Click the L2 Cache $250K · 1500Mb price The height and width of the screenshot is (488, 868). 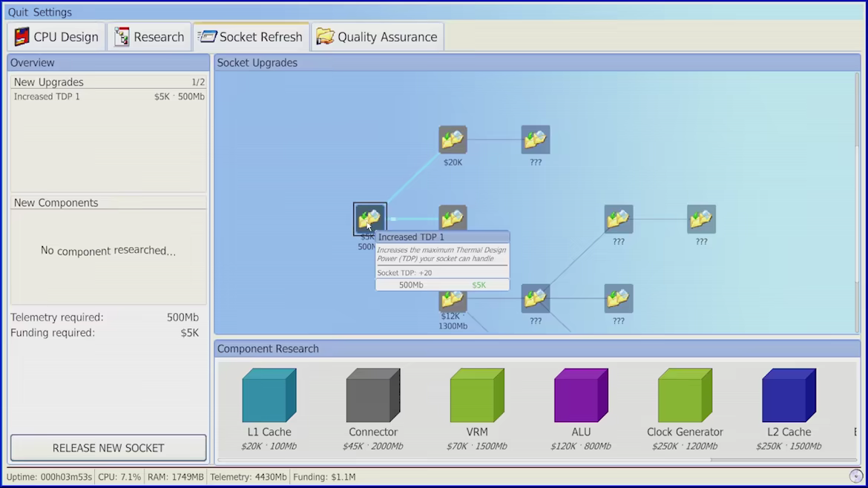789,446
